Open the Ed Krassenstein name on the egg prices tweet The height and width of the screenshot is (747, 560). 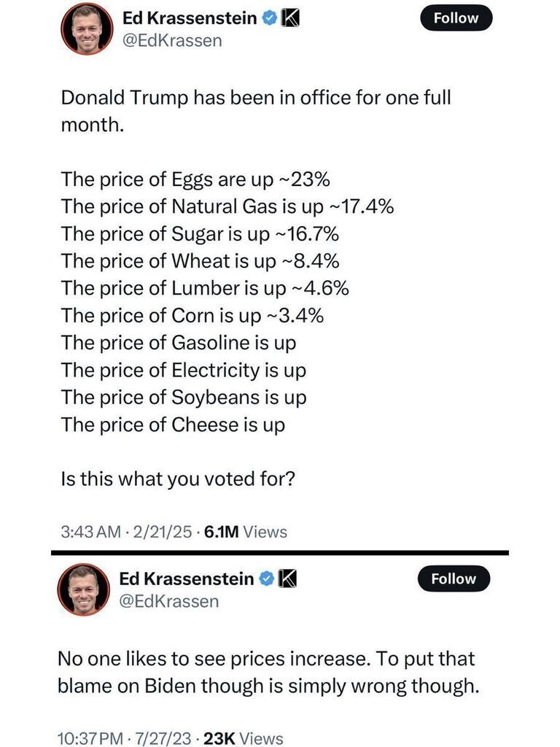point(190,18)
